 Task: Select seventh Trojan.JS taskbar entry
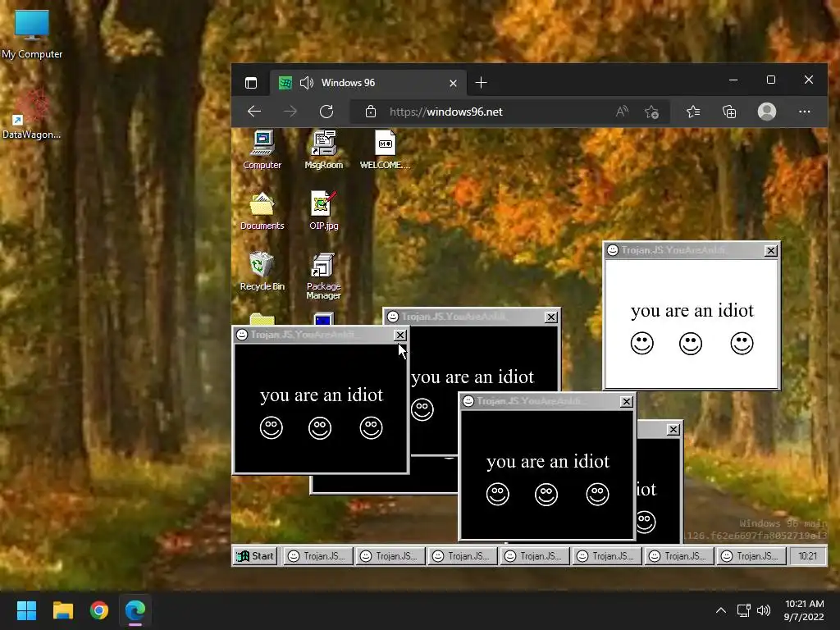(751, 556)
